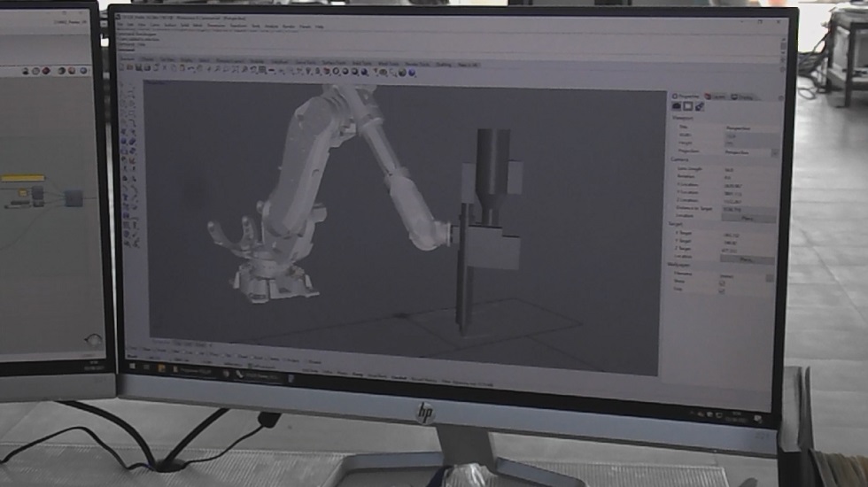The width and height of the screenshot is (868, 487).
Task: Click the target Location Place button
Action: tap(746, 259)
